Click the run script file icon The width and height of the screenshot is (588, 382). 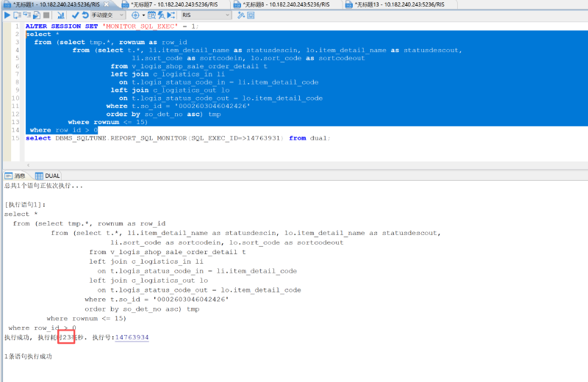(x=37, y=15)
